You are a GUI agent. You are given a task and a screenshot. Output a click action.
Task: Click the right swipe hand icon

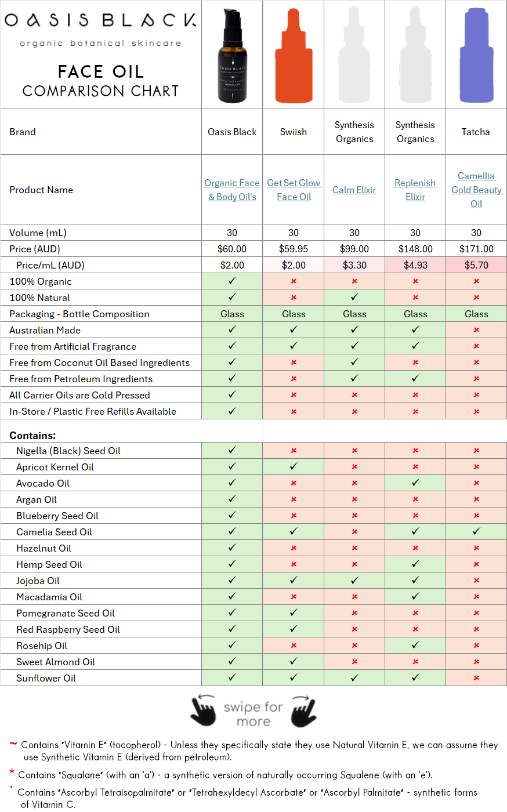click(303, 711)
